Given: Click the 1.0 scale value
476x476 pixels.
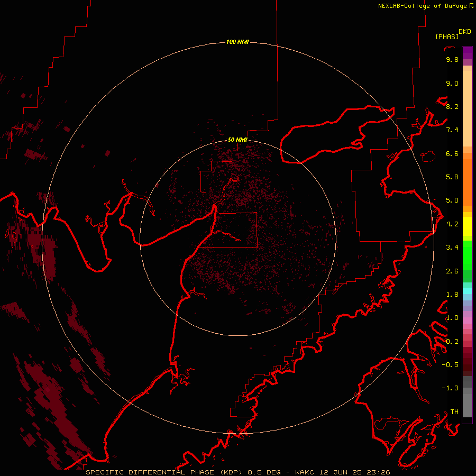Looking at the screenshot, I should (x=452, y=318).
